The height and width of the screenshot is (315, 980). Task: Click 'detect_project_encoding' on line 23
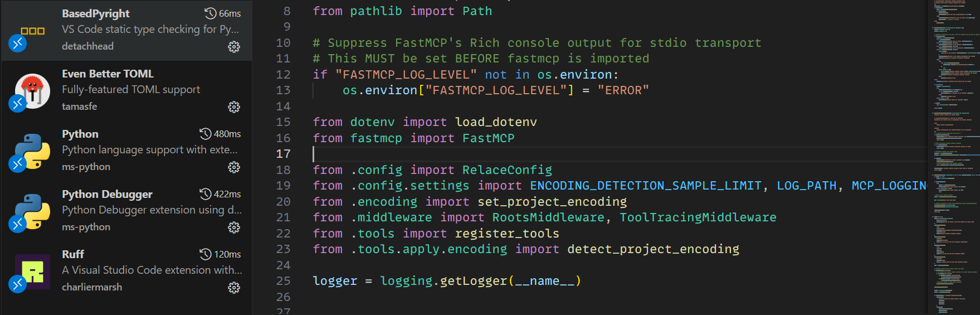pyautogui.click(x=653, y=249)
